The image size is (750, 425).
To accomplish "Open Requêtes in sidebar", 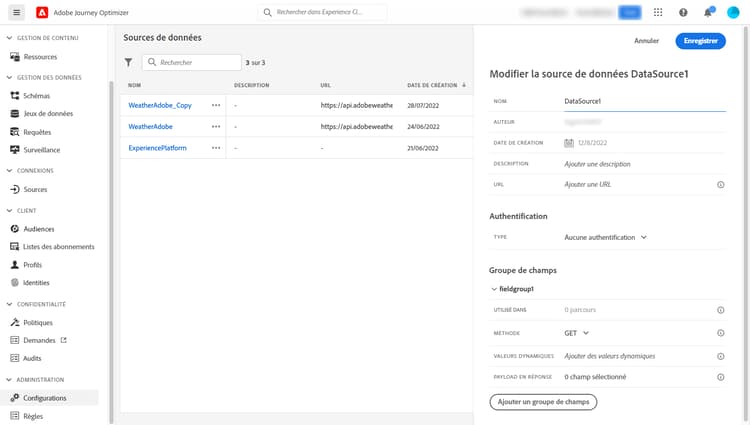I will [x=37, y=132].
